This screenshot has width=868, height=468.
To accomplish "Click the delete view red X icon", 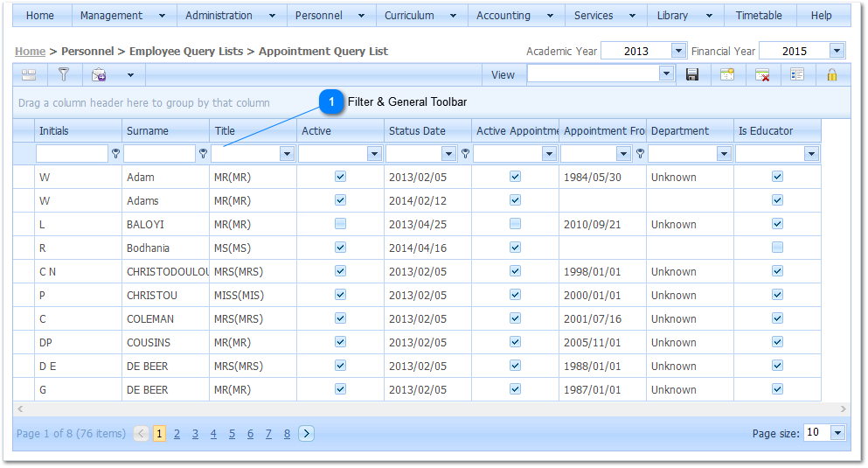I will 762,75.
